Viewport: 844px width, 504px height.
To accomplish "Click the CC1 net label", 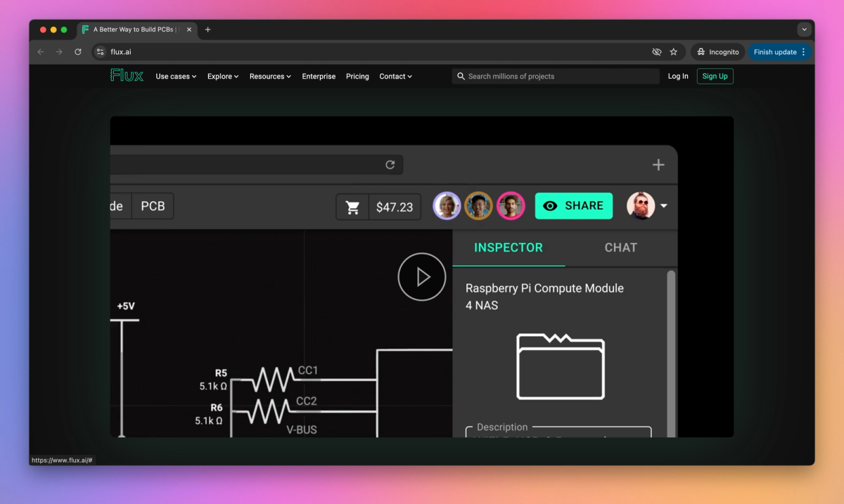I will coord(308,370).
